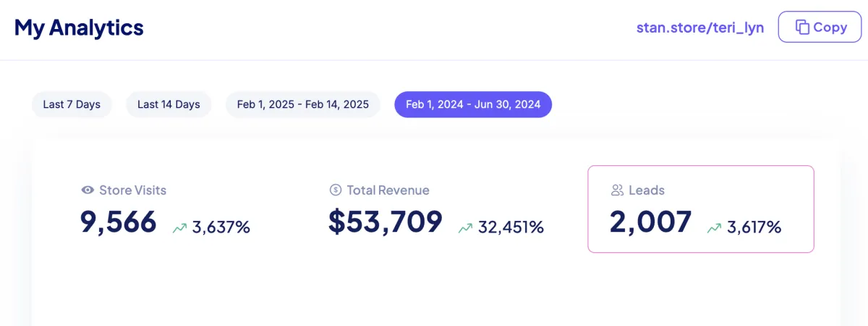
Task: Click the Total Revenue label
Action: 388,191
